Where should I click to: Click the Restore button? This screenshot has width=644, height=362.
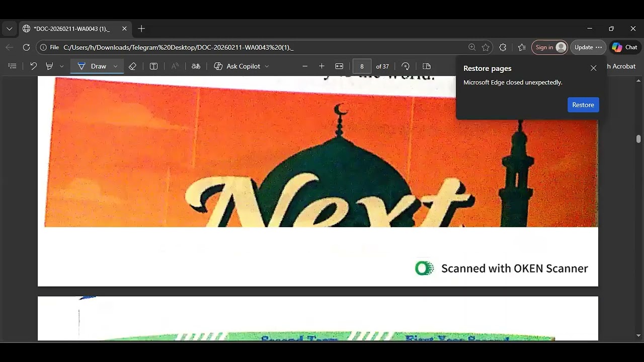[x=583, y=105]
